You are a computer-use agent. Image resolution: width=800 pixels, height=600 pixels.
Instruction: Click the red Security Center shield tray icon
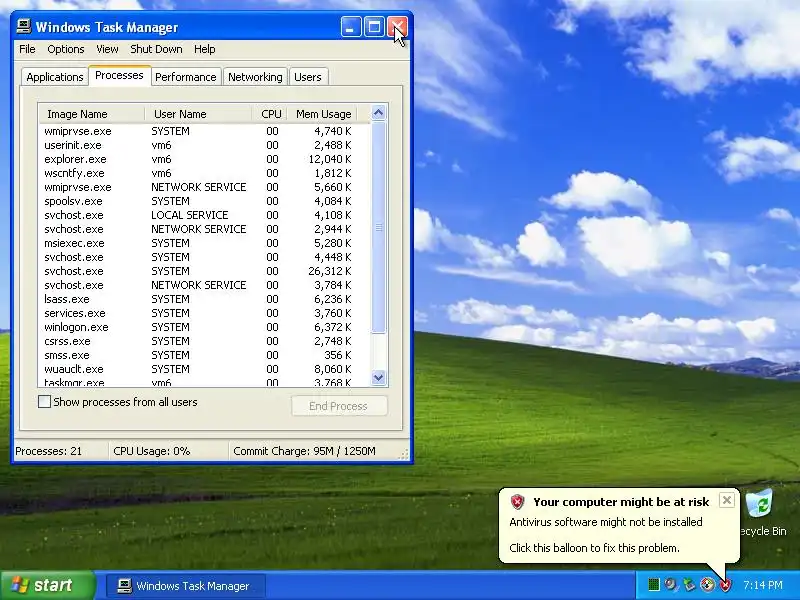[x=725, y=585]
